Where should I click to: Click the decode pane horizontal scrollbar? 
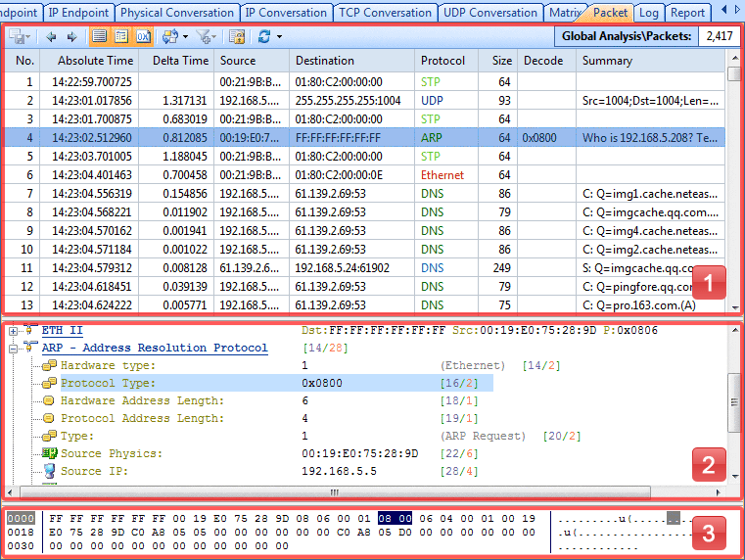pos(335,492)
